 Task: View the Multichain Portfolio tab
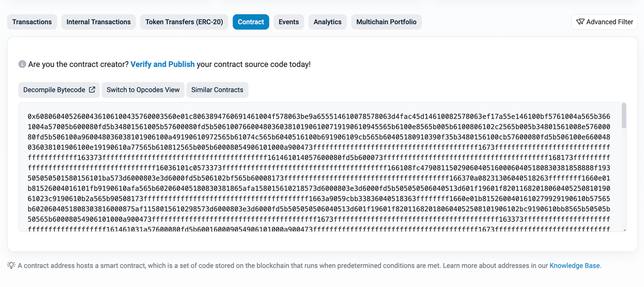point(386,22)
